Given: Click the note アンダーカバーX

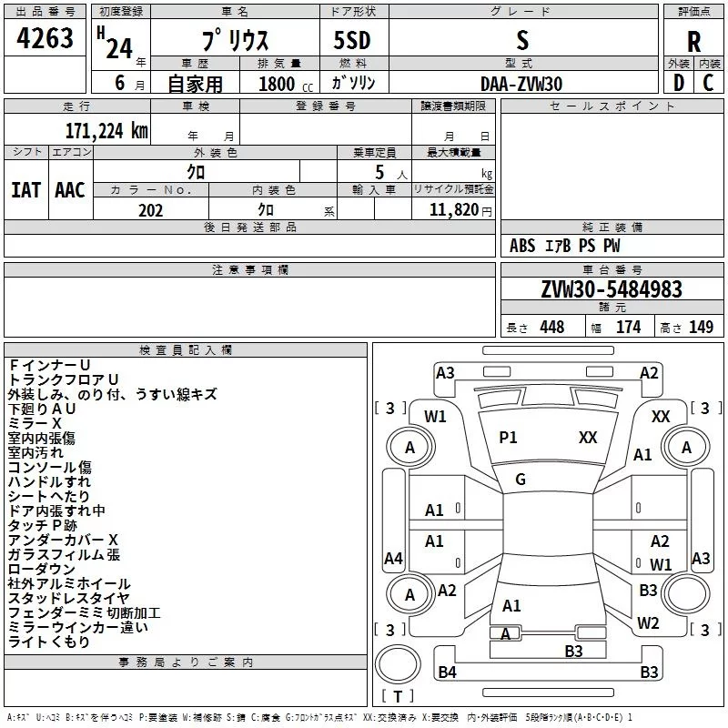Looking at the screenshot, I should click(x=63, y=540).
